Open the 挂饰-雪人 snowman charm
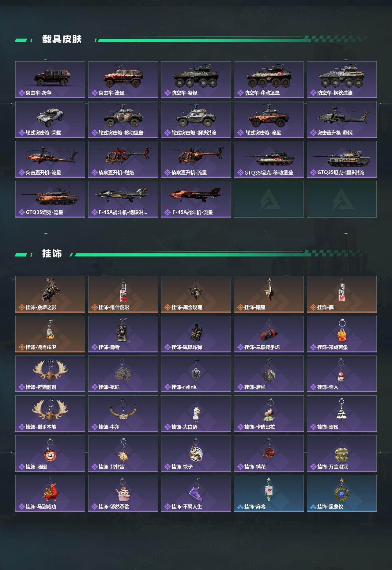Image resolution: width=392 pixels, height=570 pixels. [342, 374]
